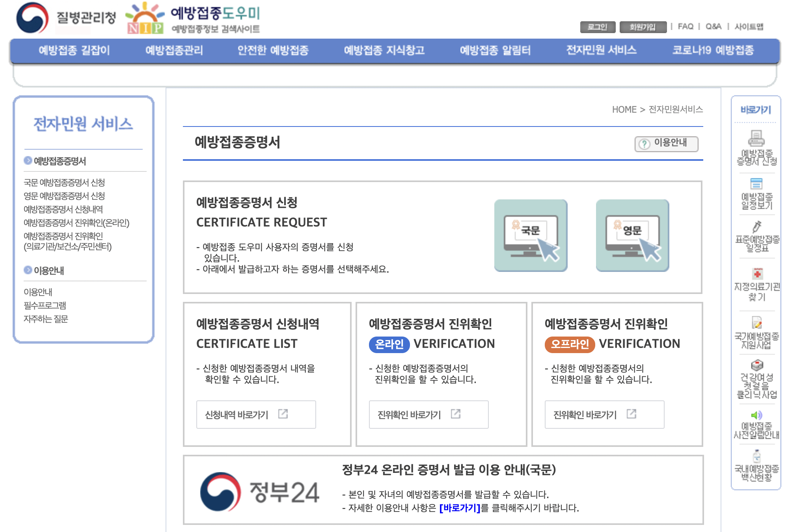Open 예방접종 일정보기 calendar shortcut icon
The width and height of the screenshot is (801, 532).
(x=756, y=184)
